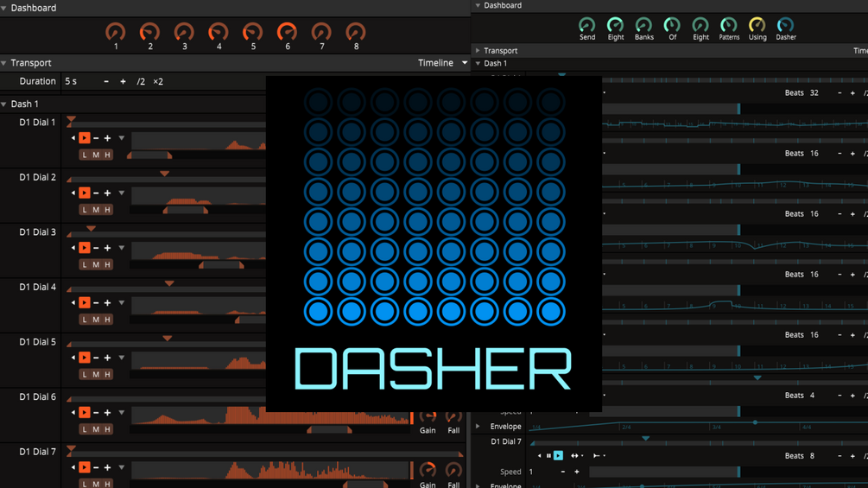Toggle blue play button on right D1 Dial 7

tap(558, 456)
